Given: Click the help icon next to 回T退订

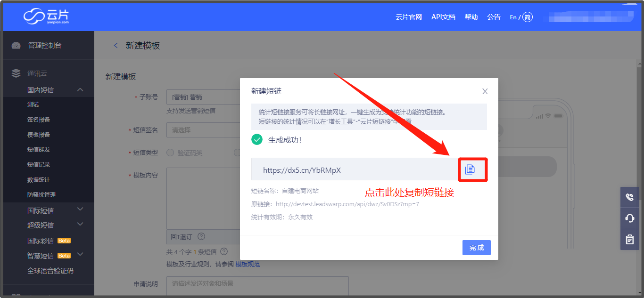Looking at the screenshot, I should 201,236.
